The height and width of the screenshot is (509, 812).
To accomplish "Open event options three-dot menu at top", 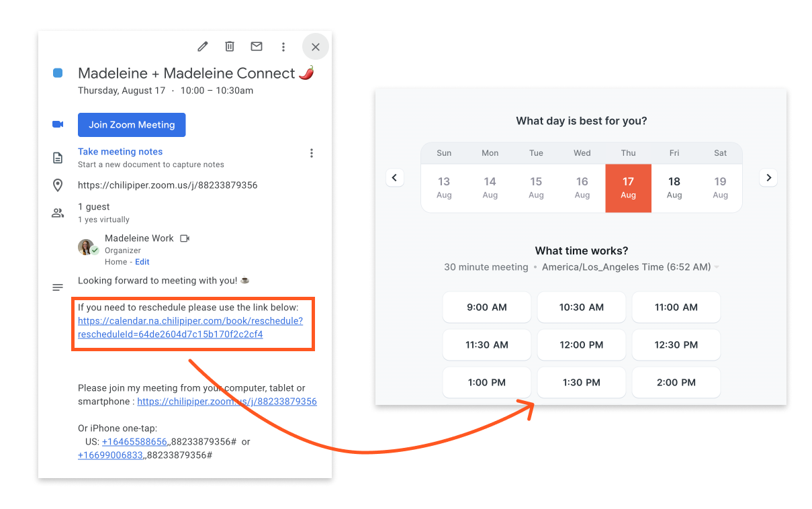I will [283, 46].
